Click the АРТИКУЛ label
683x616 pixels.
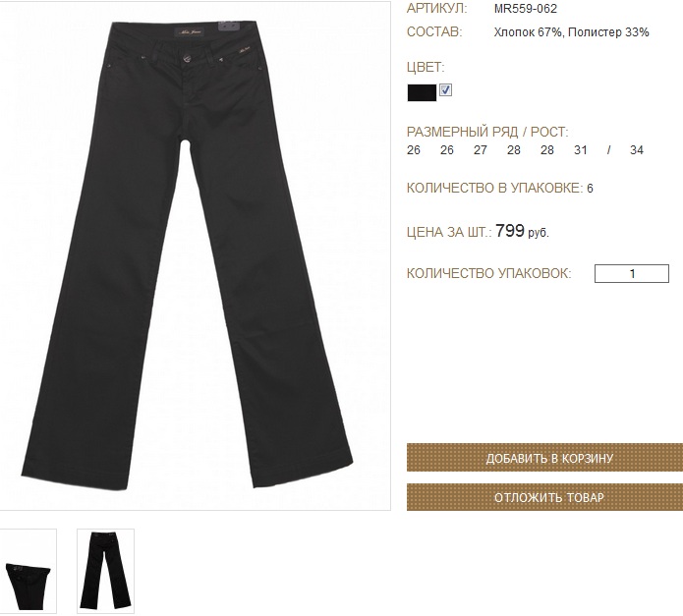(x=437, y=9)
